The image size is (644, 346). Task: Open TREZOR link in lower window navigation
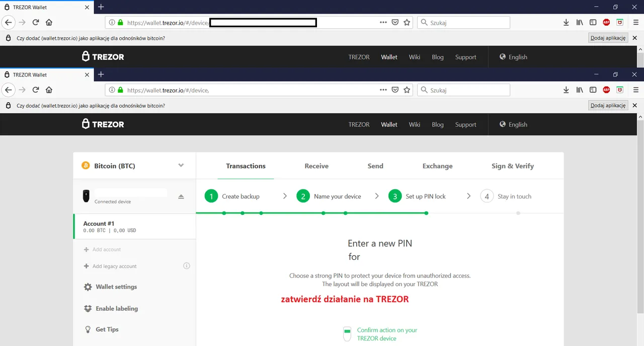click(x=359, y=124)
